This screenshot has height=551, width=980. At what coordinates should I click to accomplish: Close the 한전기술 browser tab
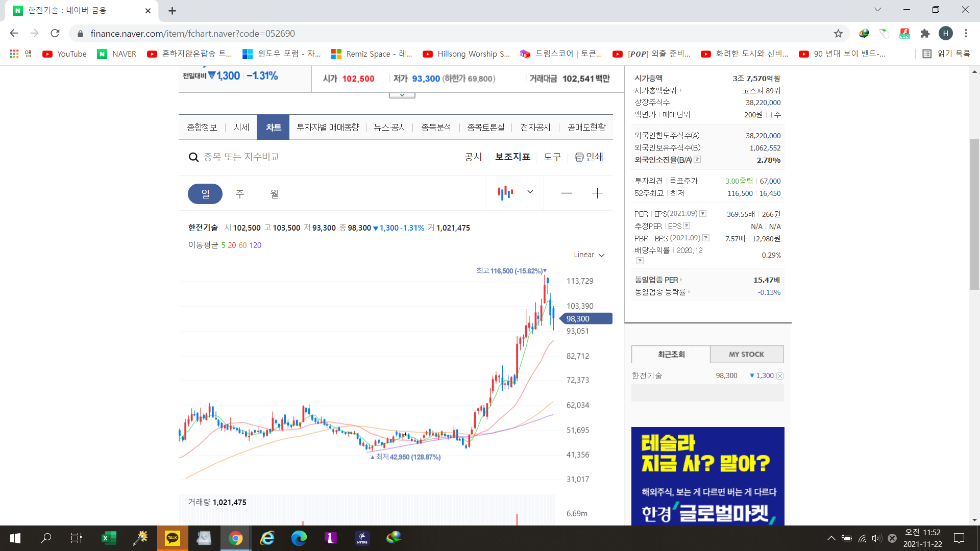pyautogui.click(x=148, y=11)
